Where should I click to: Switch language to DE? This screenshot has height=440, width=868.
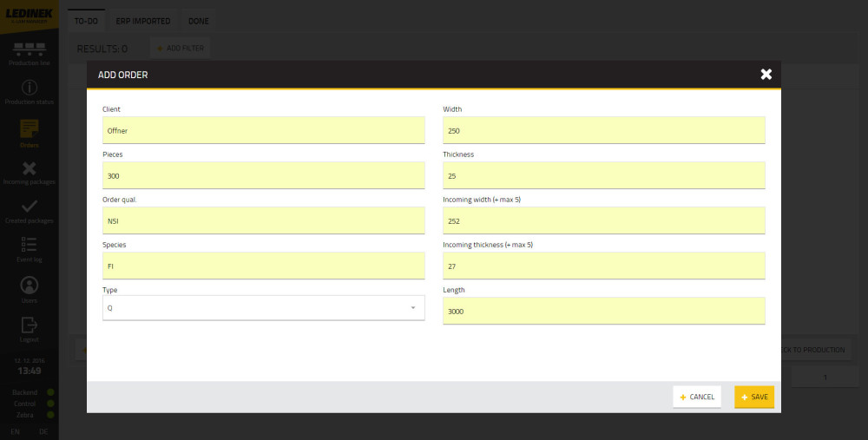click(43, 431)
